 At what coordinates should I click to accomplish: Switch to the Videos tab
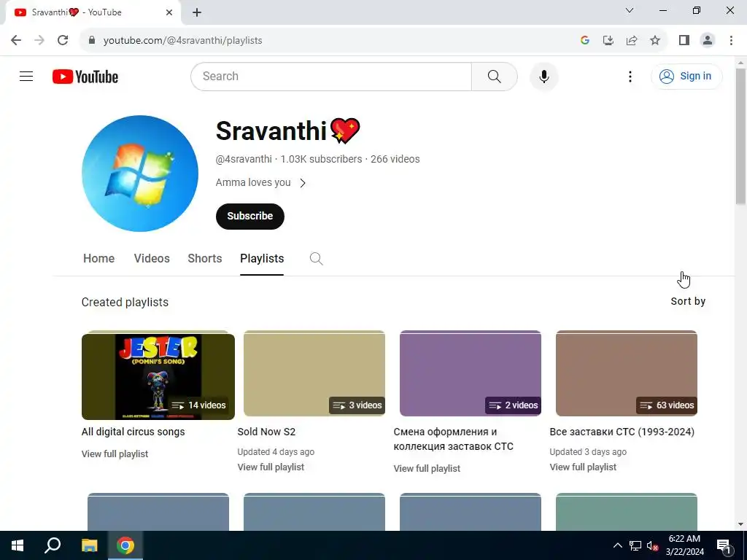coord(152,258)
